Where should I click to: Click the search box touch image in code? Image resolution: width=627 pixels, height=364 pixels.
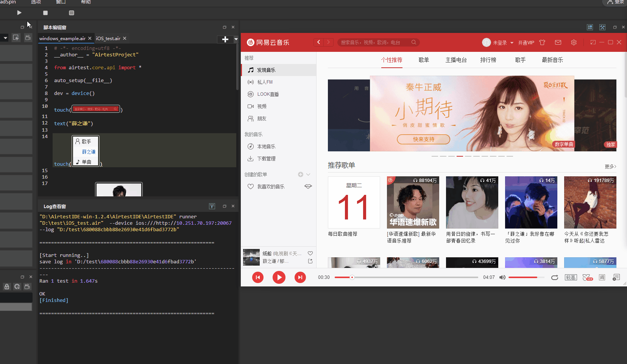[96, 109]
